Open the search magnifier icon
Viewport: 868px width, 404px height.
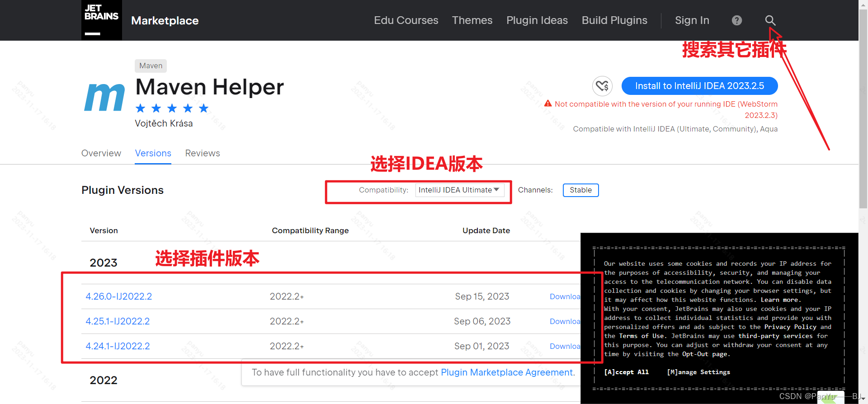(770, 20)
